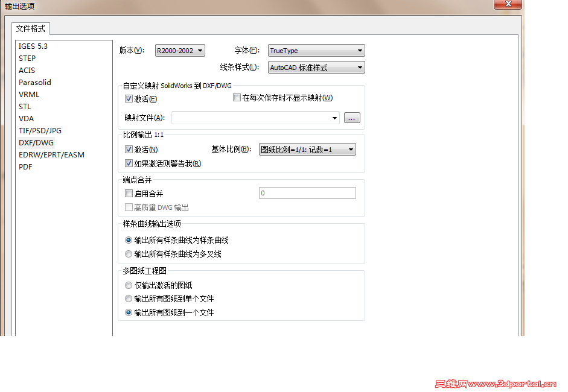This screenshot has height=392, width=568.
Task: Choose 输出所有图纸到单个文件 radio option
Action: [128, 299]
